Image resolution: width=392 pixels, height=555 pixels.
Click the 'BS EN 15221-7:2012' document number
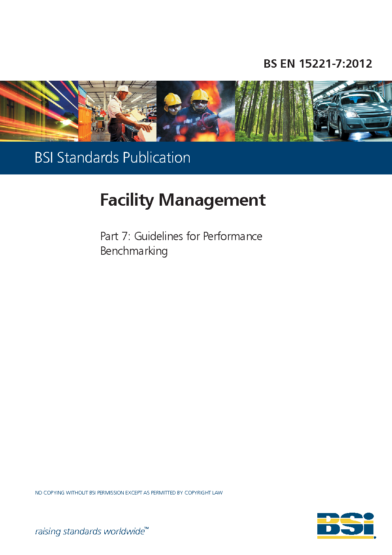(318, 64)
